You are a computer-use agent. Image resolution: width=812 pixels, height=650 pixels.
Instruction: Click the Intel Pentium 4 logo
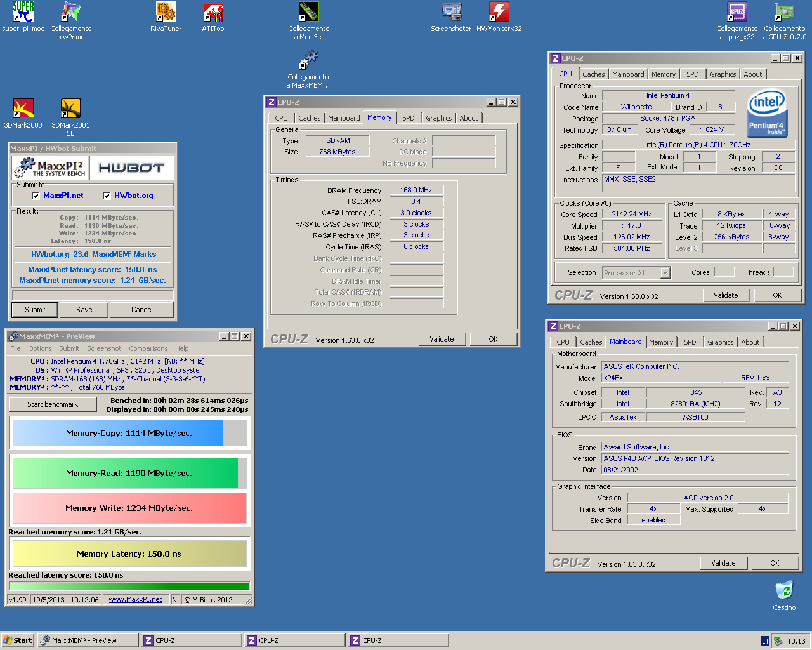coord(766,112)
